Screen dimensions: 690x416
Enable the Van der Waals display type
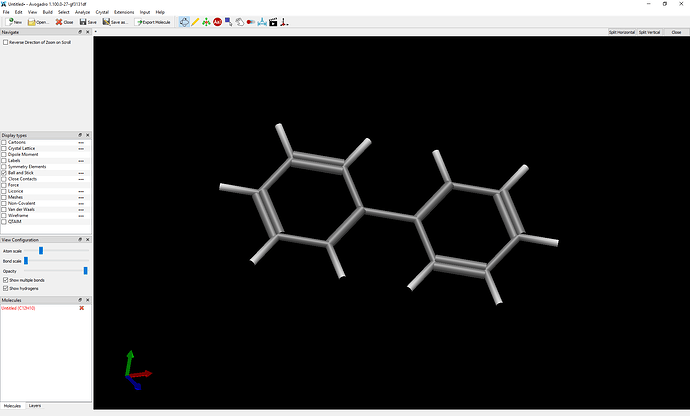[4, 210]
